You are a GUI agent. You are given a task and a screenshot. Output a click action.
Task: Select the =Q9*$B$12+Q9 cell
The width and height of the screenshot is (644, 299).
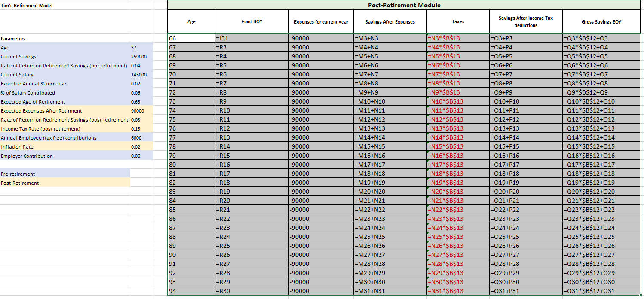coord(601,92)
